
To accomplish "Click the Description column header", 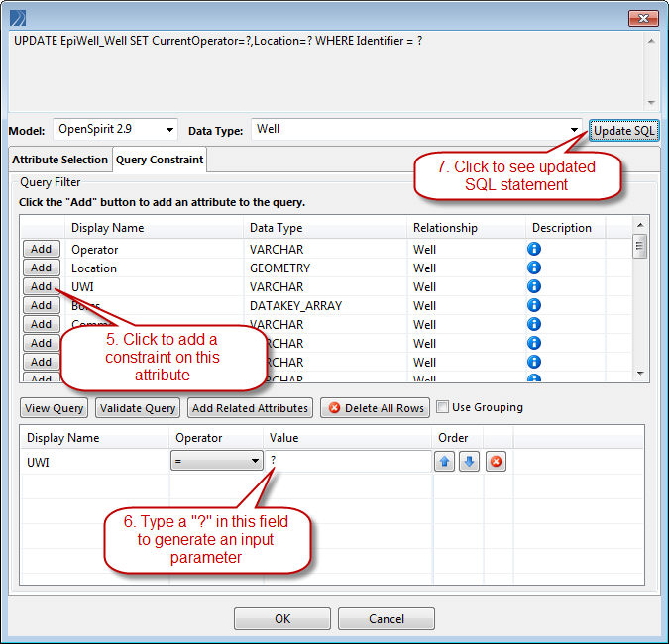I will tap(565, 227).
